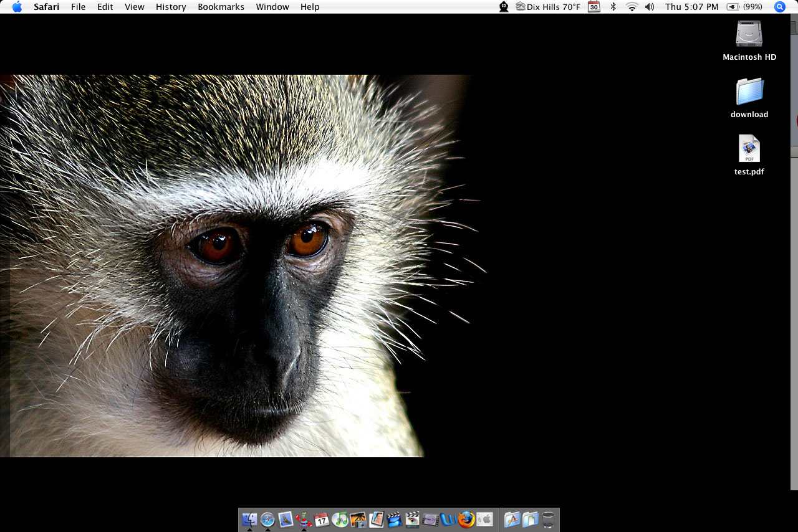
Task: Open Finder from the dock
Action: 249,519
